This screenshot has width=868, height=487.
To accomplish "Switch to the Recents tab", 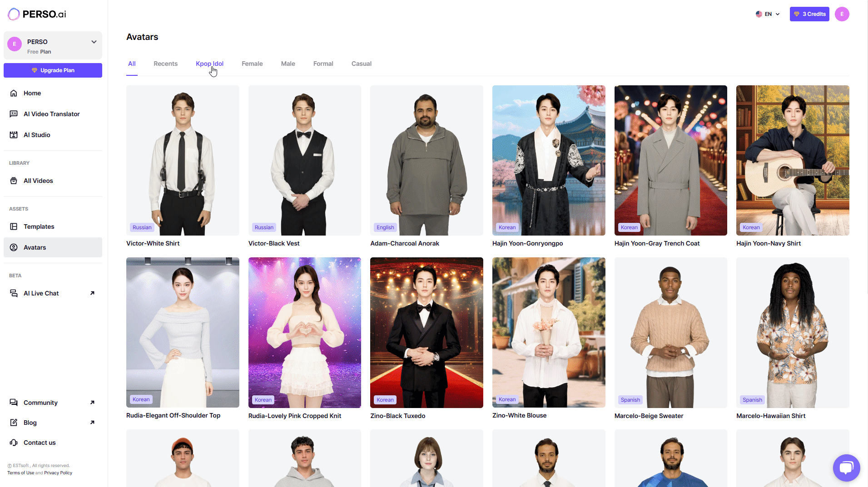I will click(165, 64).
